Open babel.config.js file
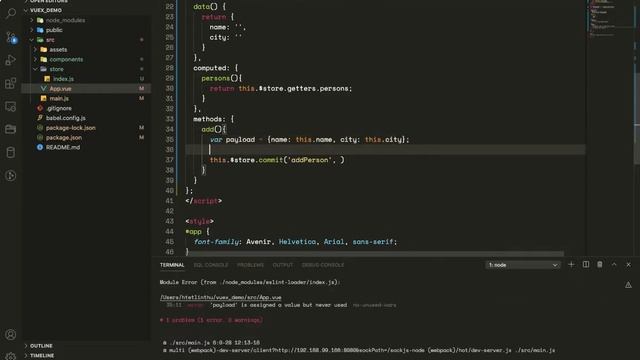Viewport: 640px width, 360px height. [66, 118]
